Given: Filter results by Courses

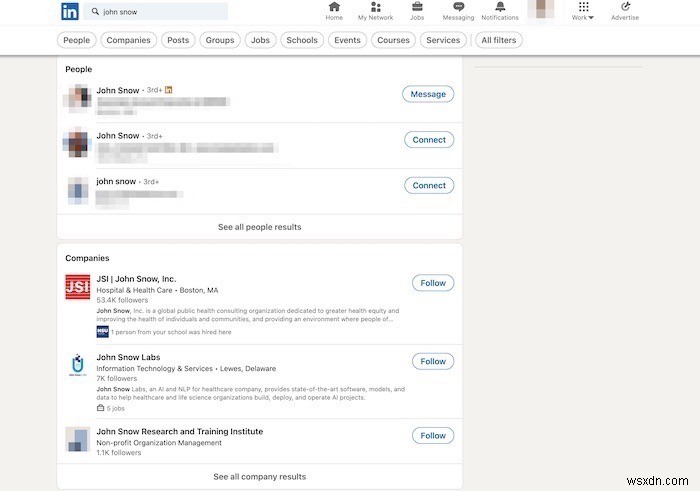Looking at the screenshot, I should coord(393,40).
